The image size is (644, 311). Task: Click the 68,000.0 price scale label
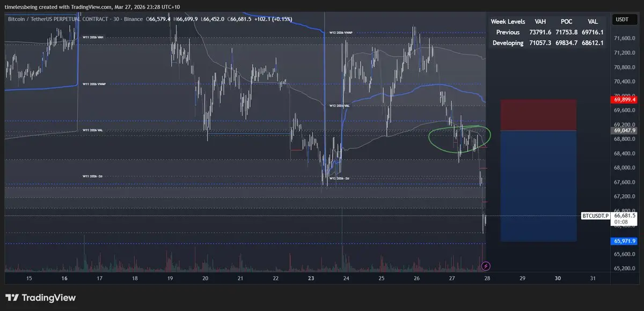[x=625, y=168]
